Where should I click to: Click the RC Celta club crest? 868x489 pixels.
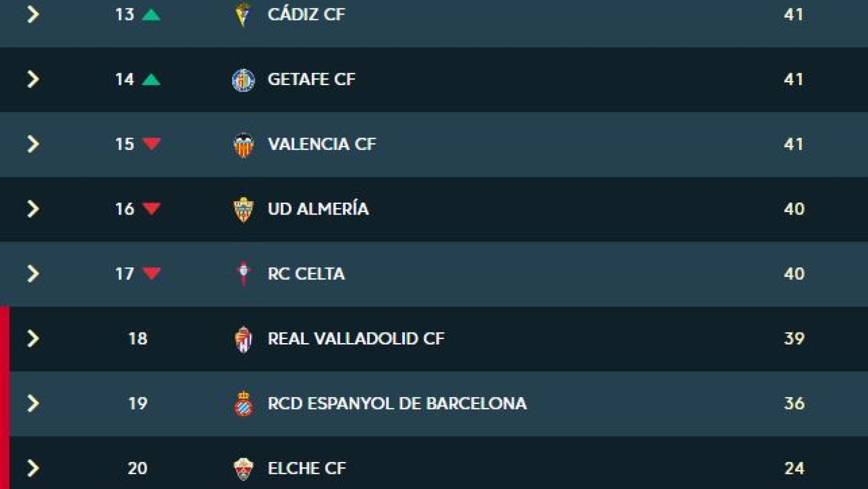point(243,274)
